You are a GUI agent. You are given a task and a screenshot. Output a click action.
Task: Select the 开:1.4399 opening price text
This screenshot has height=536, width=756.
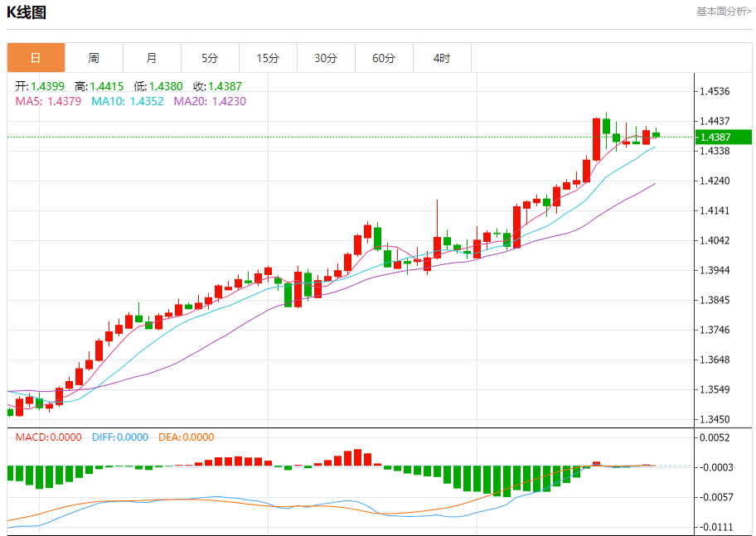(x=40, y=86)
